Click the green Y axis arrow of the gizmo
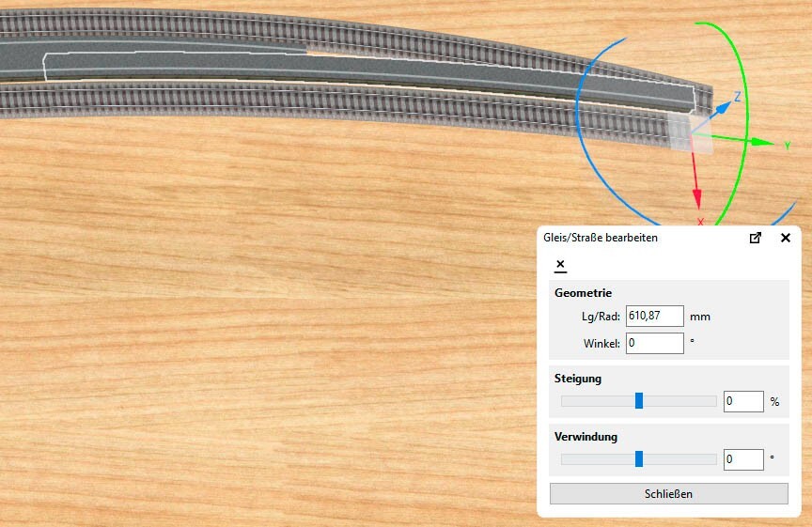This screenshot has width=812, height=527. click(x=762, y=142)
